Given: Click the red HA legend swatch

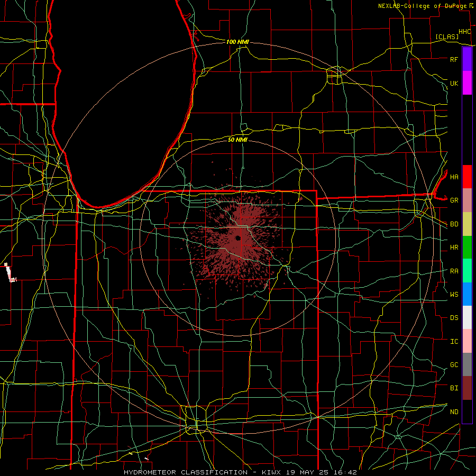Looking at the screenshot, I should pyautogui.click(x=467, y=177).
